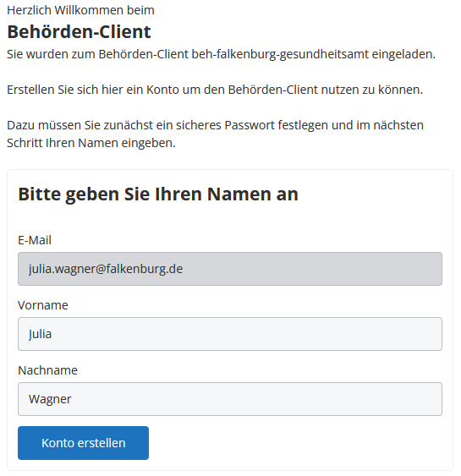The image size is (461, 476).
Task: Place the cursor after 'Julia' in Vorname
Action: (52, 334)
